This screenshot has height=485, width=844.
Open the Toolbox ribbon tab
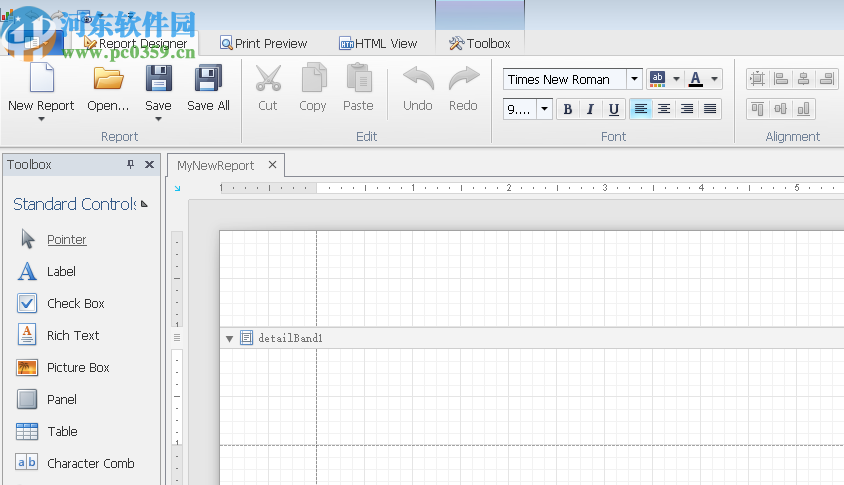(480, 44)
